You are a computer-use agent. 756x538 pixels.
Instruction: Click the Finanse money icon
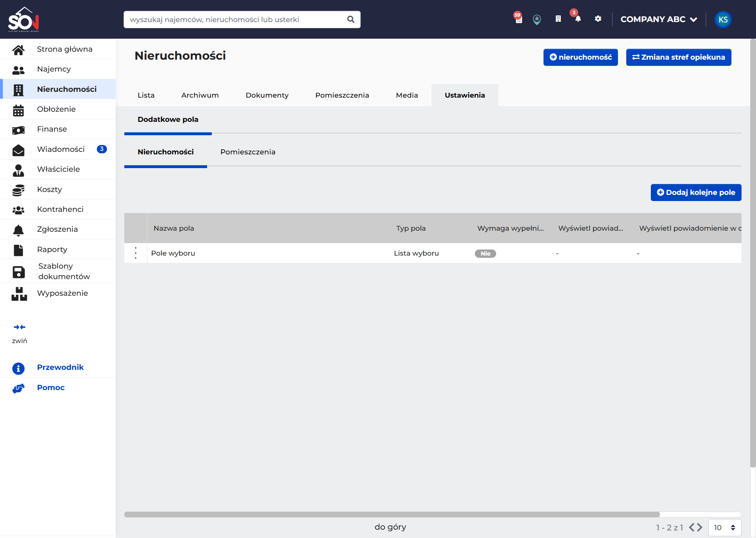18,130
